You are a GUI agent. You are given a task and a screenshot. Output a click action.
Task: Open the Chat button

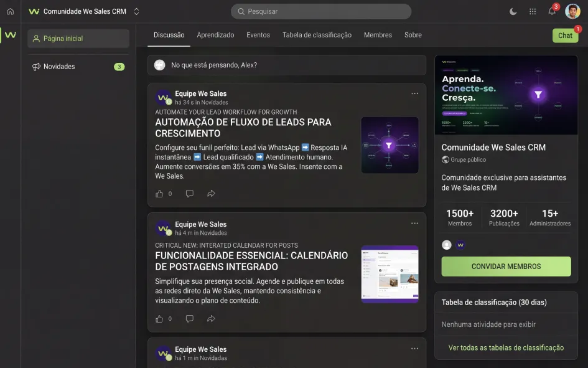[x=565, y=35]
